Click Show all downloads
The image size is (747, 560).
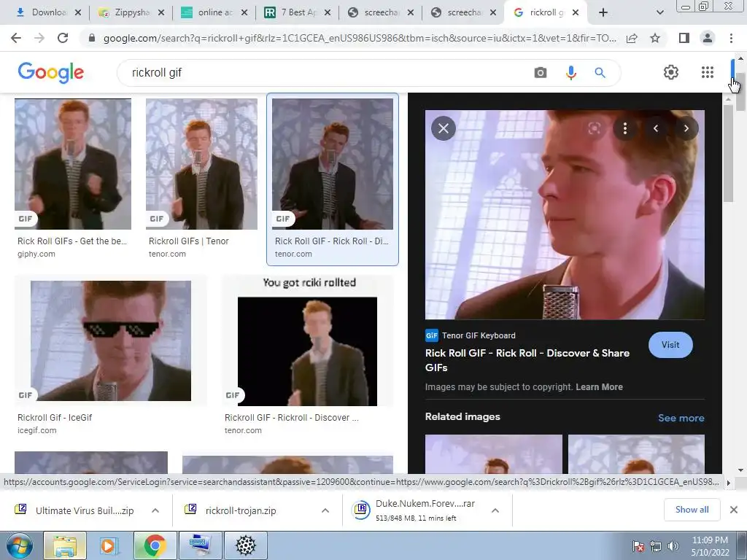(x=692, y=510)
